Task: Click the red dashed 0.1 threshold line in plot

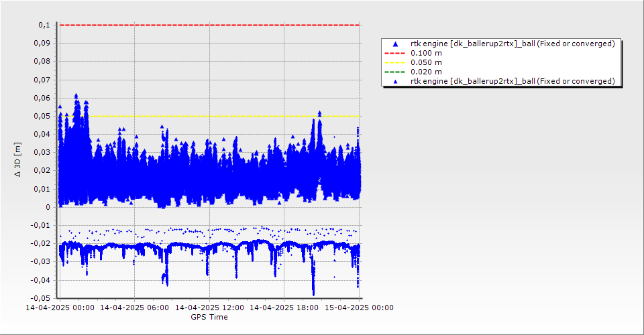Action: [x=209, y=25]
